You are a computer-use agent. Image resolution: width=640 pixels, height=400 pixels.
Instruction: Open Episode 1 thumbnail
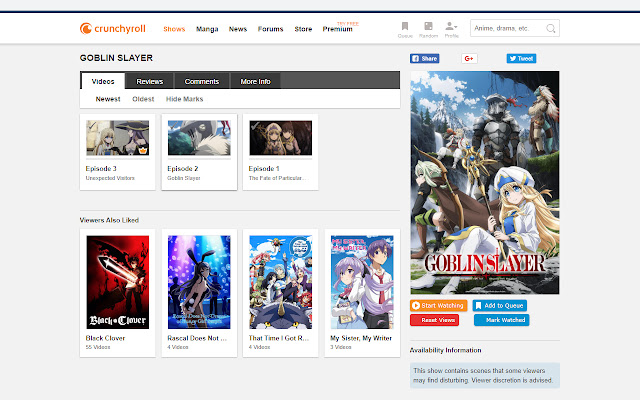[x=281, y=138]
